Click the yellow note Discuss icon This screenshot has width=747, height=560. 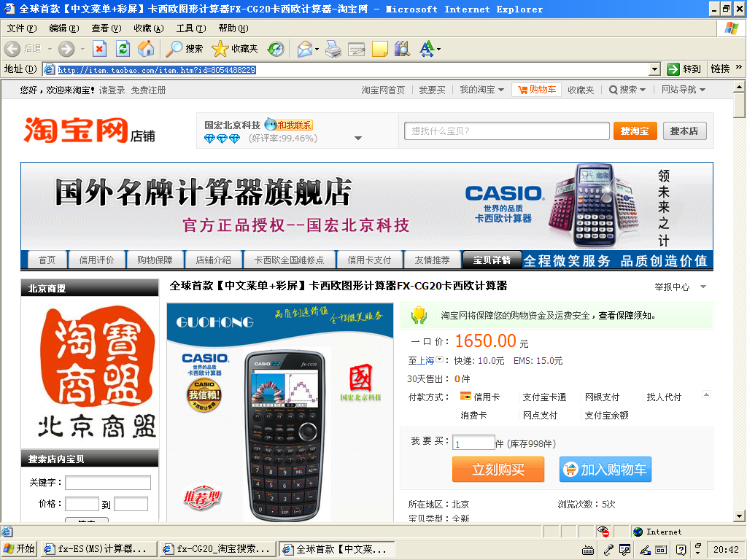(x=379, y=49)
